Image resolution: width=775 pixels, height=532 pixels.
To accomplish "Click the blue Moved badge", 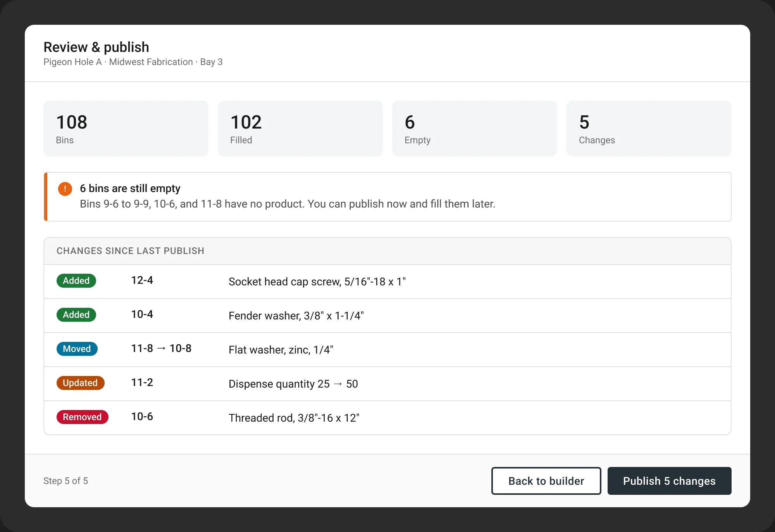I will [x=77, y=349].
